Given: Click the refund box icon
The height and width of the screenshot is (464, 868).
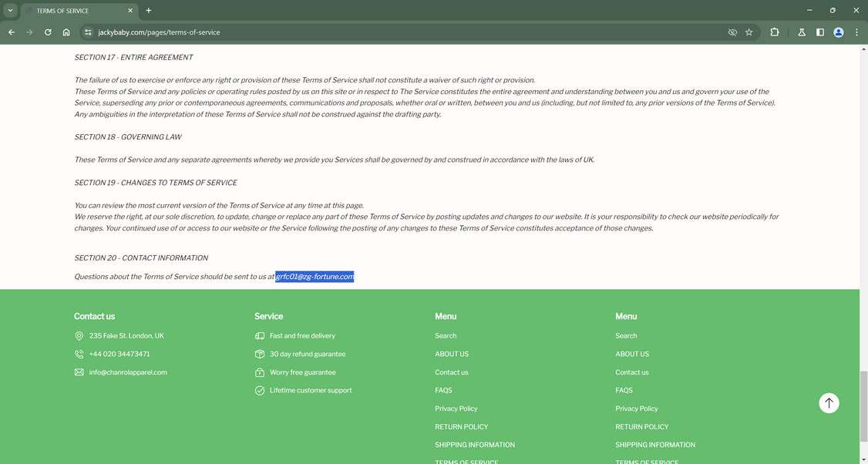Looking at the screenshot, I should (x=260, y=354).
